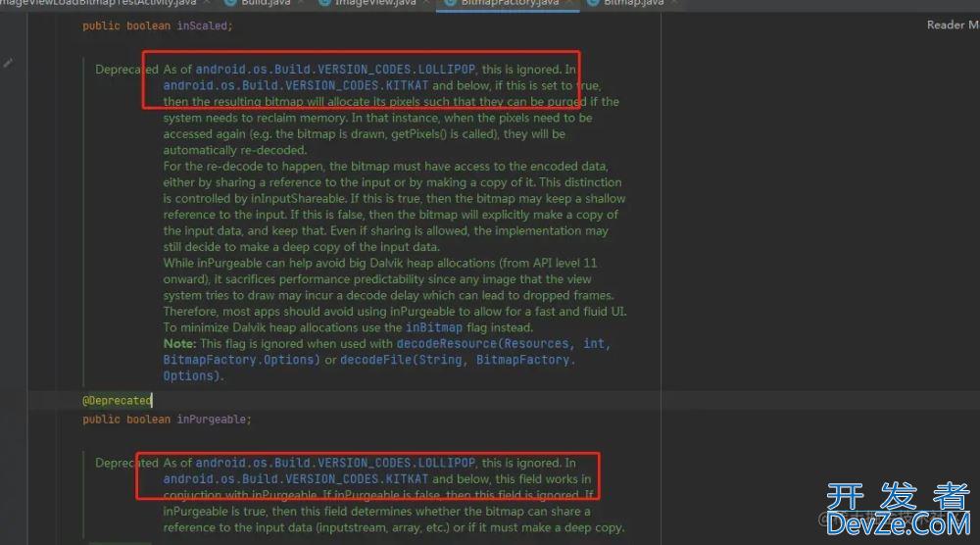This screenshot has height=545, width=980.
Task: Follow the inBitmap flag link
Action: 434,327
